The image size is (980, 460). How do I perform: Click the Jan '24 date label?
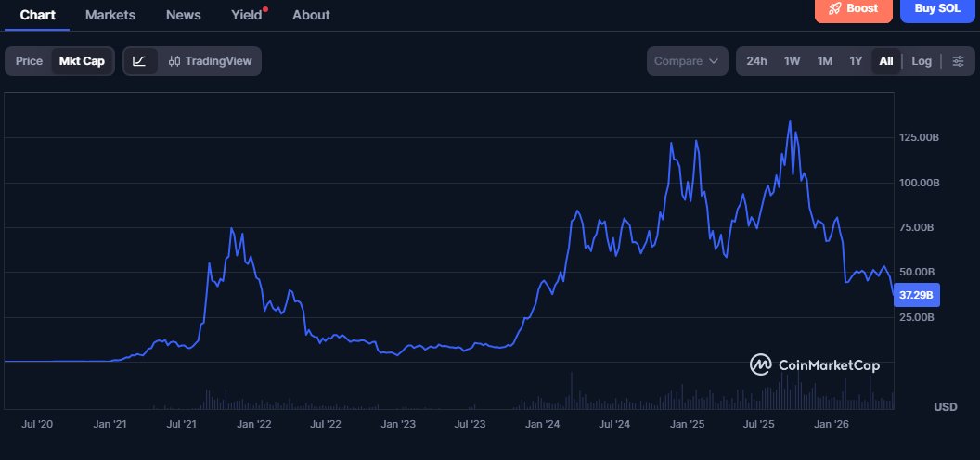pos(543,425)
